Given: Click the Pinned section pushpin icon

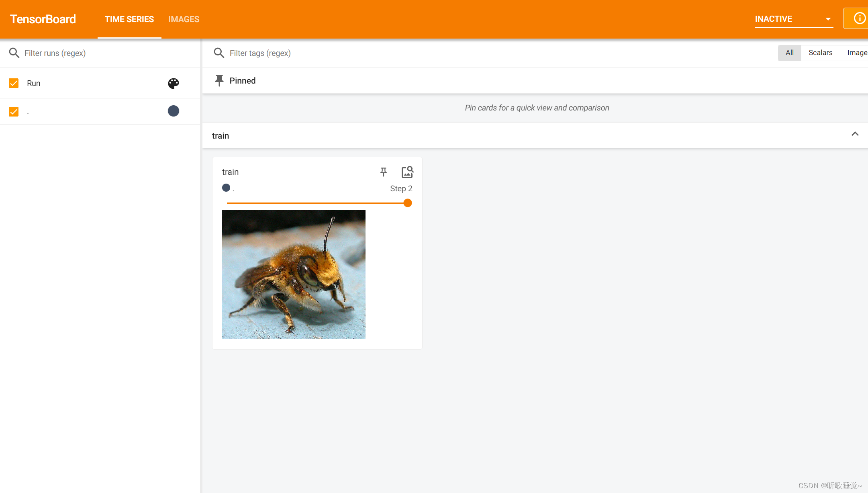Looking at the screenshot, I should pyautogui.click(x=219, y=80).
